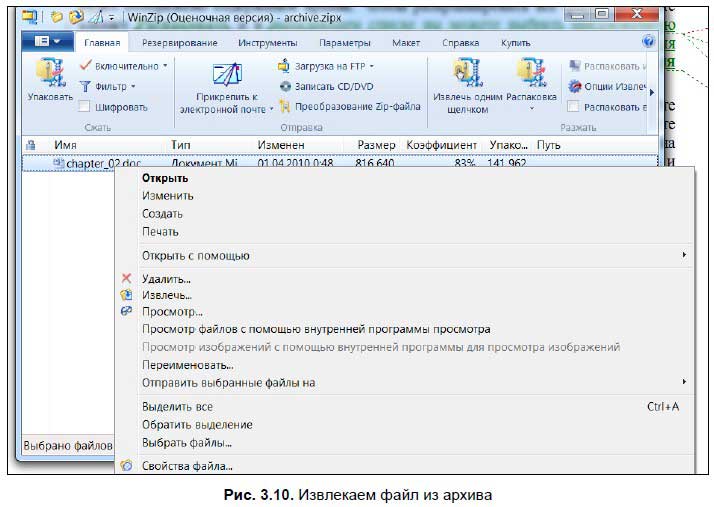Toggle the Распаковать checkbox under Опции

[574, 106]
